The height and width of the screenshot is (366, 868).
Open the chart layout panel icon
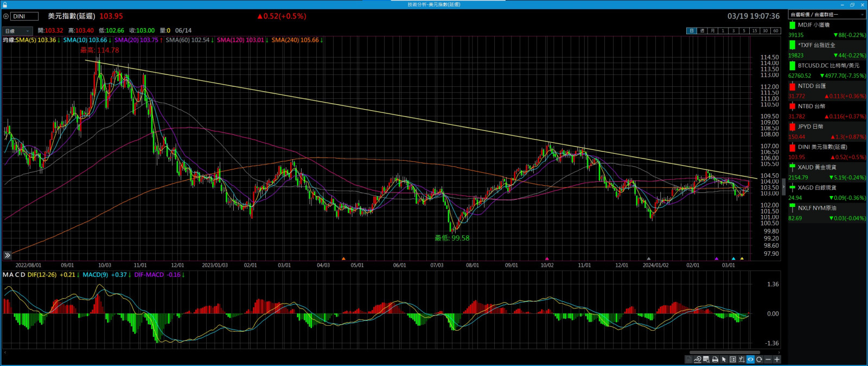[x=733, y=359]
